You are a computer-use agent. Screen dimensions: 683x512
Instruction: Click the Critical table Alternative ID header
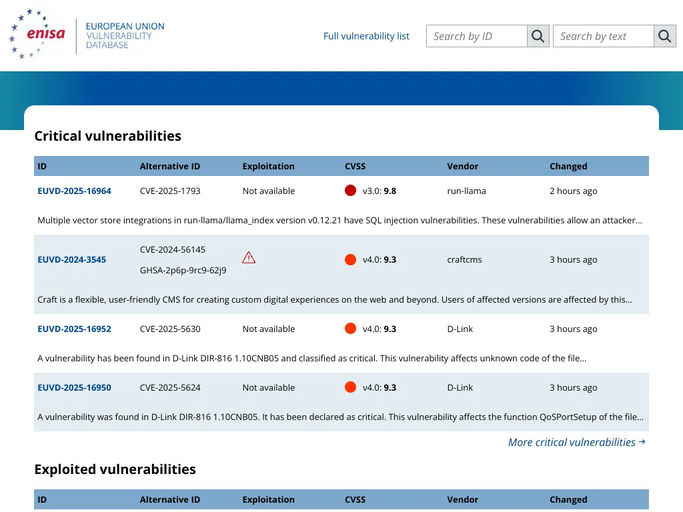(x=170, y=166)
